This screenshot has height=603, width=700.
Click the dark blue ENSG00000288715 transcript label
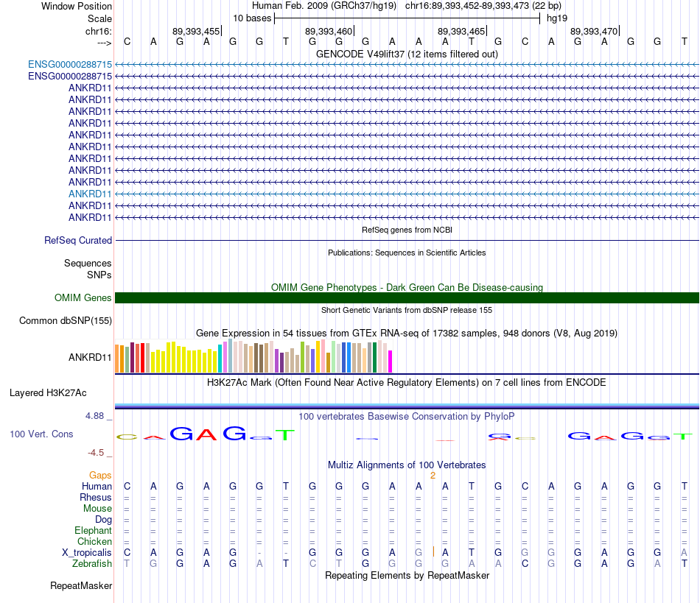(70, 77)
